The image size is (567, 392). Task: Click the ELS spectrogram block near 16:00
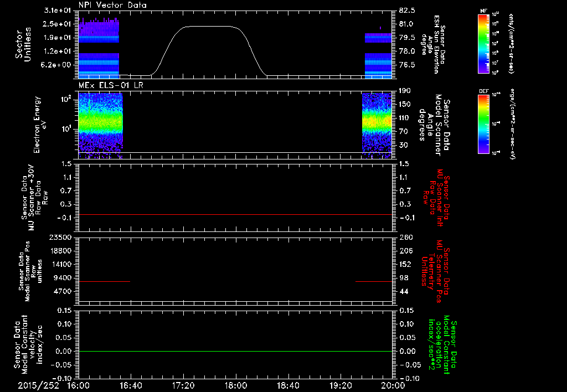pyautogui.click(x=101, y=126)
